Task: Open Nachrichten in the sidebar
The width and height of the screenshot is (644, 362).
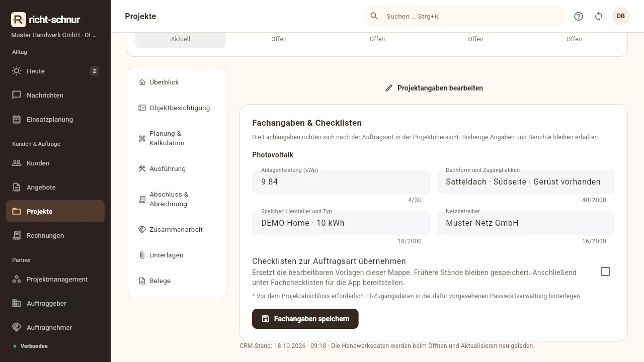Action: (x=55, y=95)
